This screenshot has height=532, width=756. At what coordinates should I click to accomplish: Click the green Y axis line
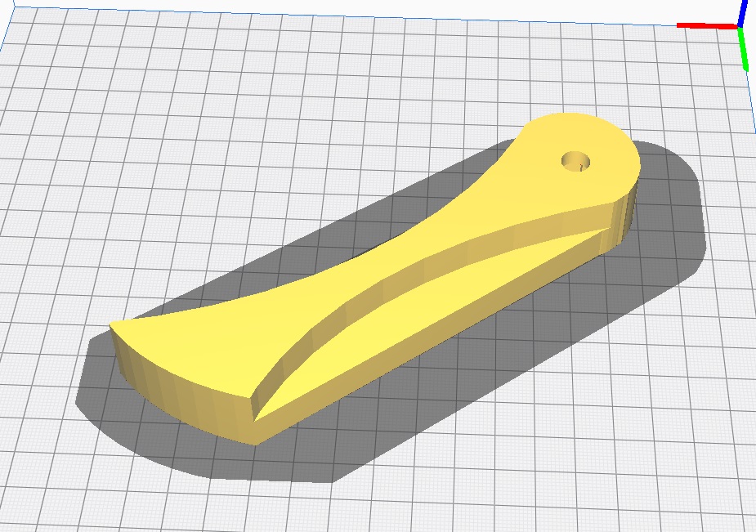744,49
